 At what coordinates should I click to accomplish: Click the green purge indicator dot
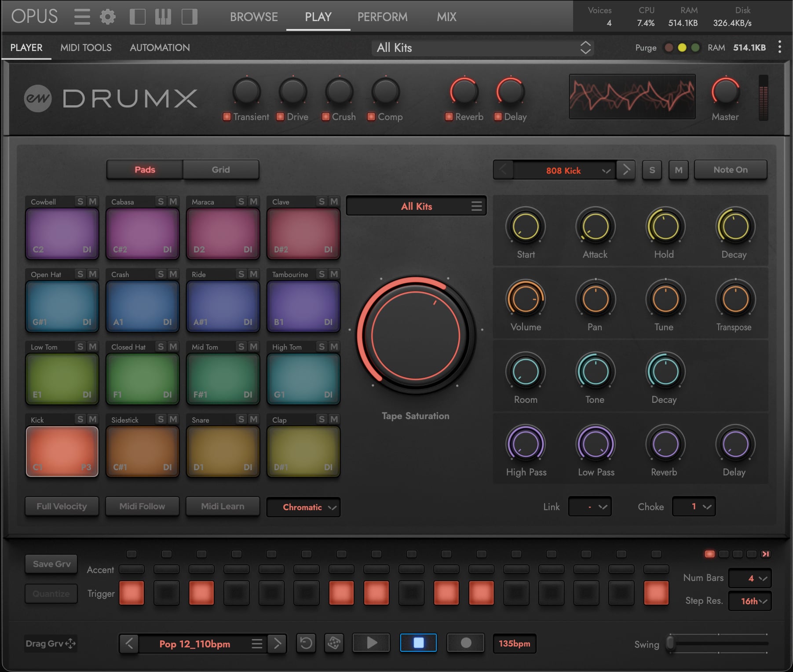click(695, 47)
